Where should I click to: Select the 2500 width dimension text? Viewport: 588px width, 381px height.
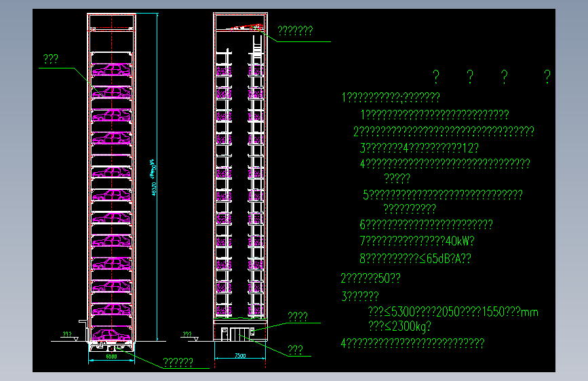coord(240,355)
